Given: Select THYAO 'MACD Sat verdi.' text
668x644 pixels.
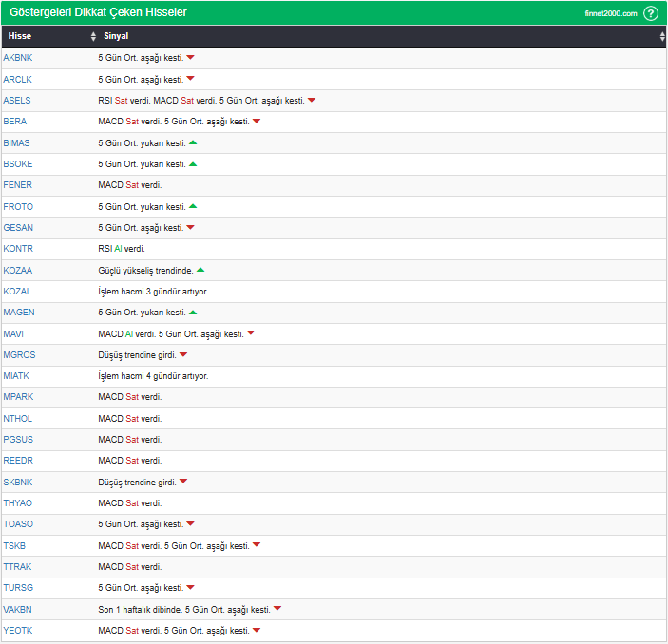Looking at the screenshot, I should tap(130, 503).
